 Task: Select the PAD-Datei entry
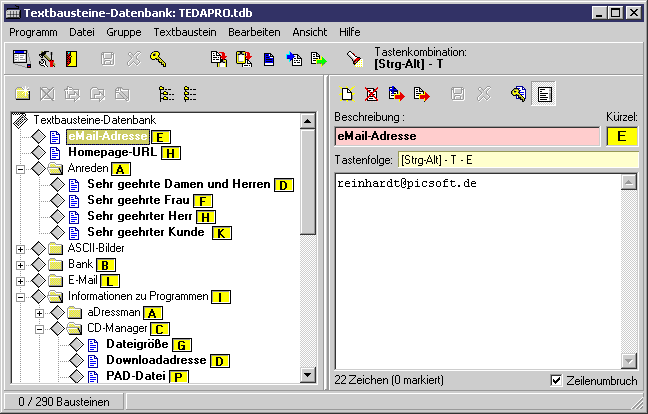pyautogui.click(x=136, y=376)
